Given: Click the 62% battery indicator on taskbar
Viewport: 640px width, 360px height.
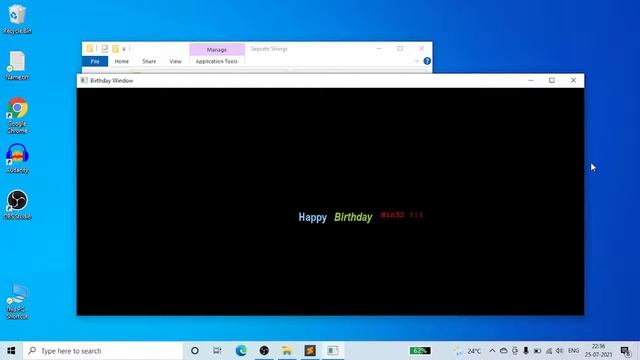Looking at the screenshot, I should pos(420,351).
